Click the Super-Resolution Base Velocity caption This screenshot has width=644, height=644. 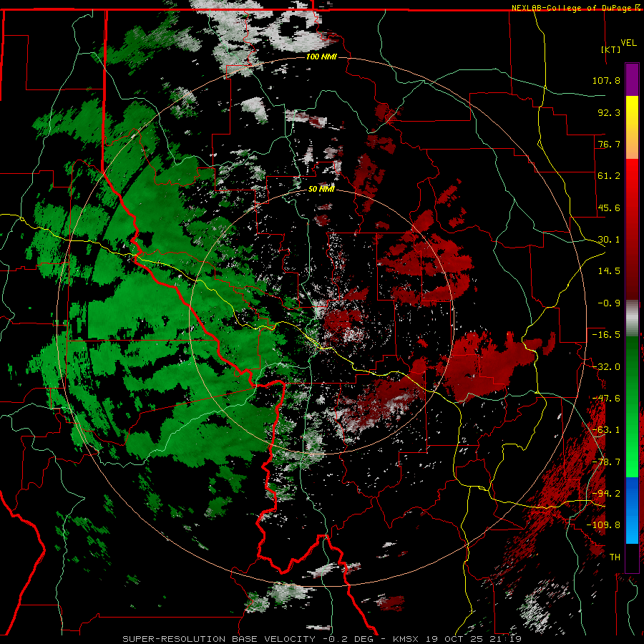(x=322, y=639)
